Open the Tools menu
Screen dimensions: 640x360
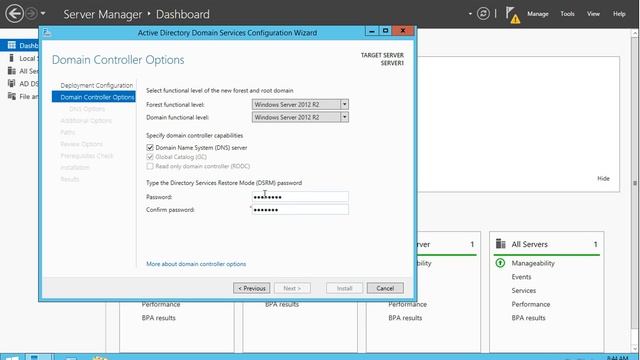pos(567,14)
